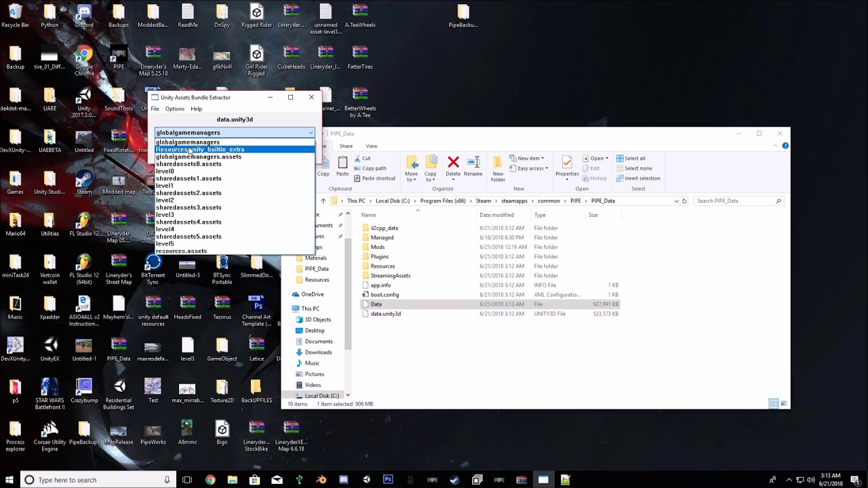This screenshot has width=868, height=488.
Task: Click Steam desktop icon
Action: coord(84,183)
